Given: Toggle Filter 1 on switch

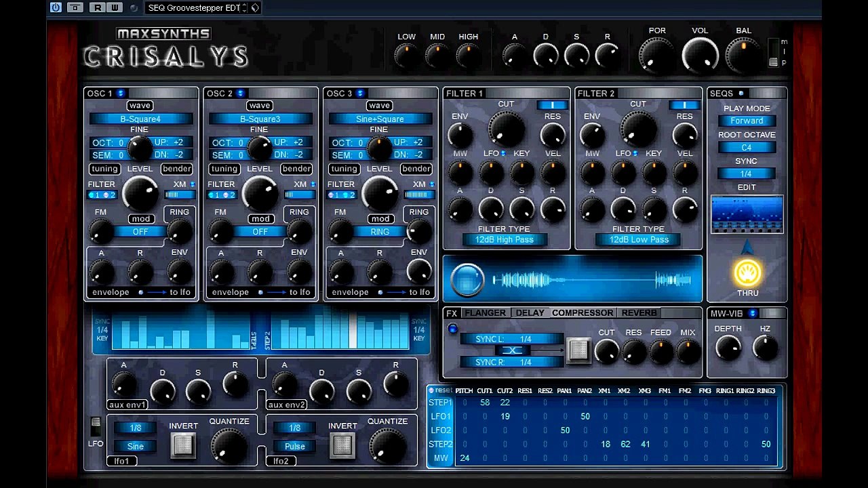Looking at the screenshot, I should pos(552,105).
